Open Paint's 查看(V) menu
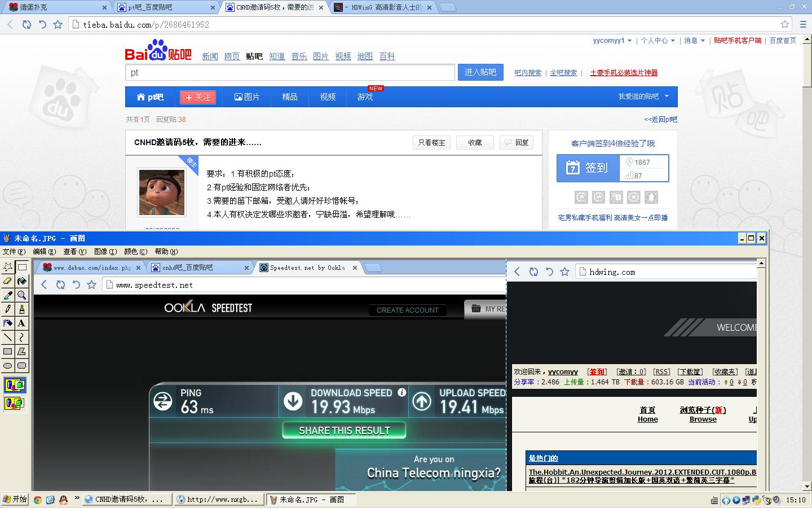 pos(74,252)
